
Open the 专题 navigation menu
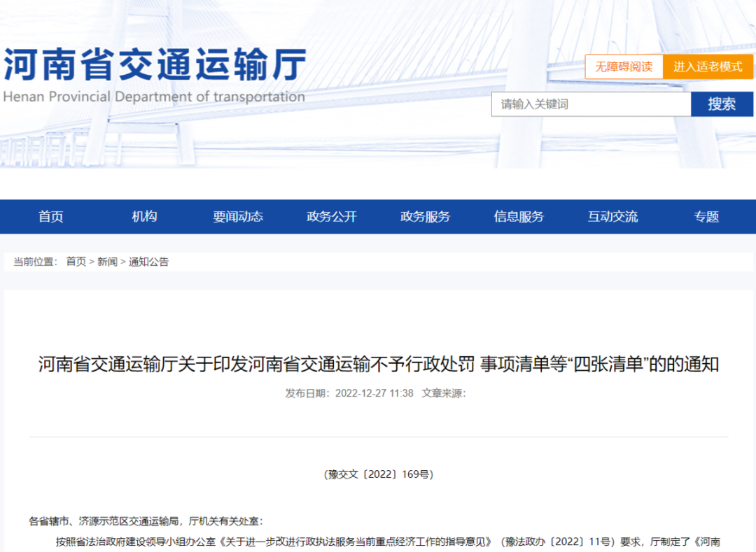706,217
